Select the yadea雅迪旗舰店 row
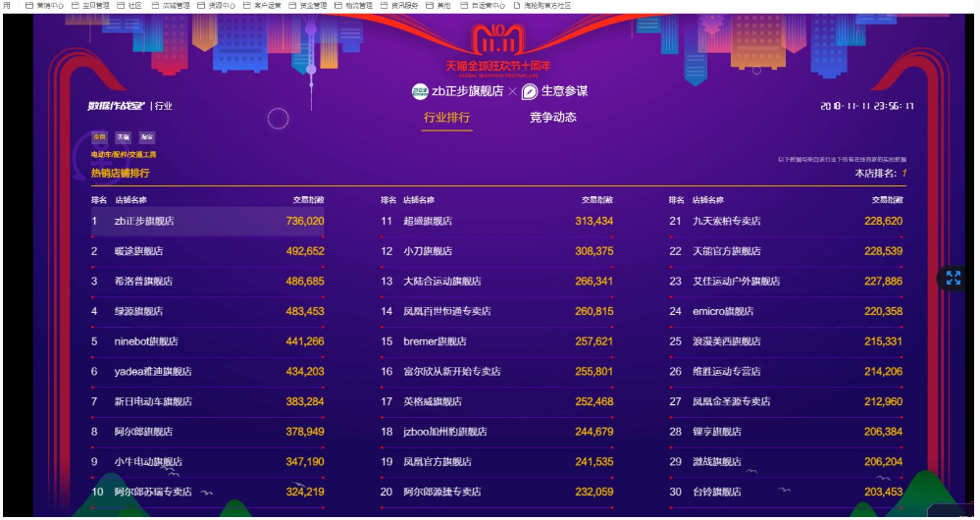Screen dimensions: 980x520 pyautogui.click(x=208, y=371)
